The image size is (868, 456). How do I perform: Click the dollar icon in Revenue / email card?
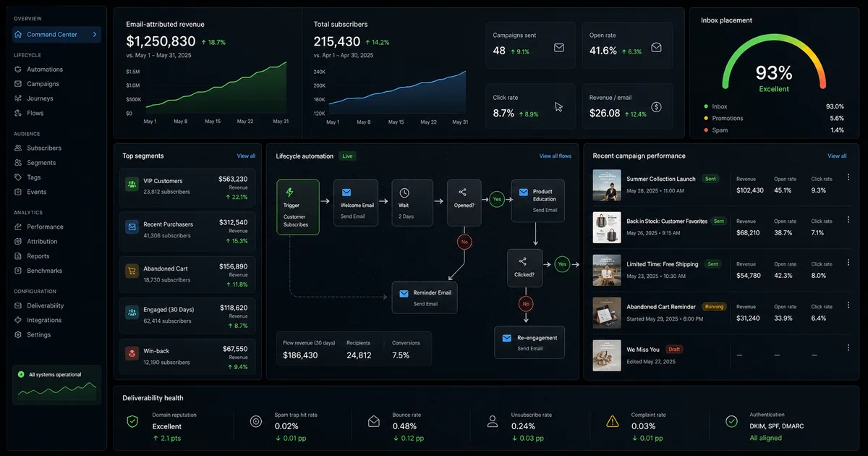(x=656, y=107)
